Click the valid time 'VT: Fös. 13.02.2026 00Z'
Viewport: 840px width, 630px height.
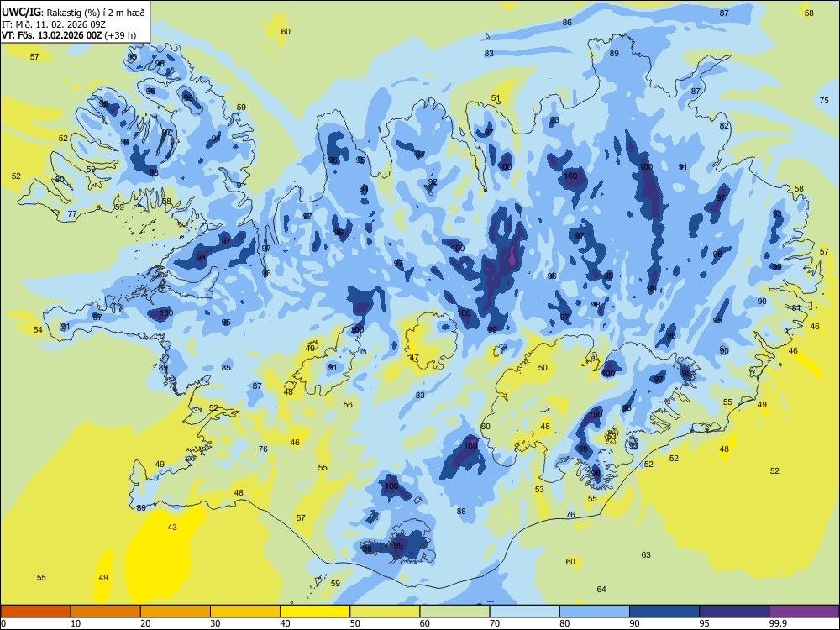coord(51,35)
